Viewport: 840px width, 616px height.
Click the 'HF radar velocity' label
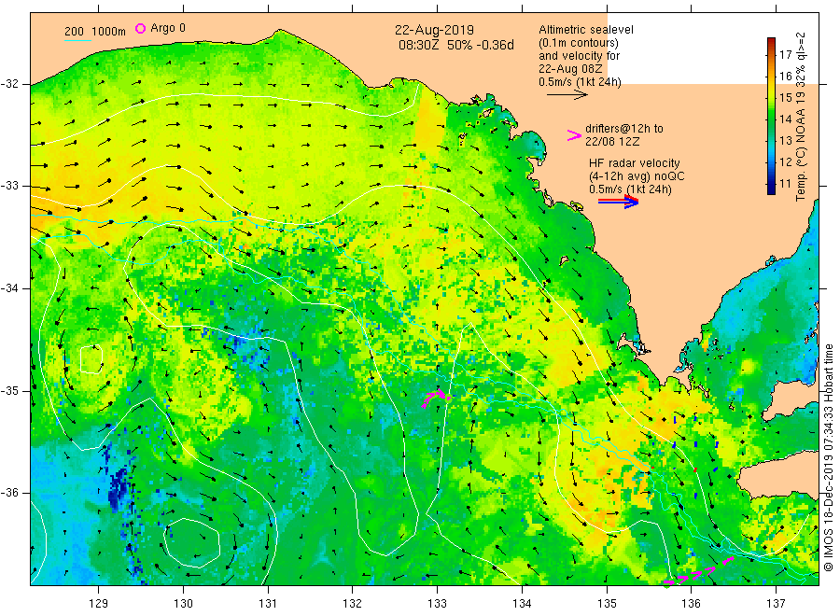click(634, 162)
